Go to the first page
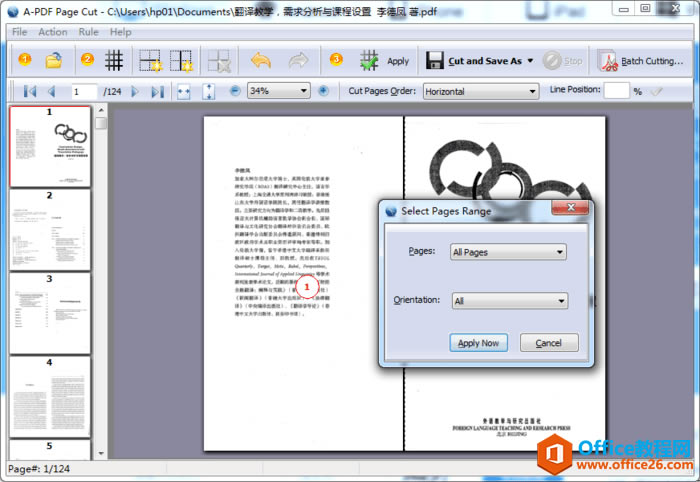 click(30, 91)
